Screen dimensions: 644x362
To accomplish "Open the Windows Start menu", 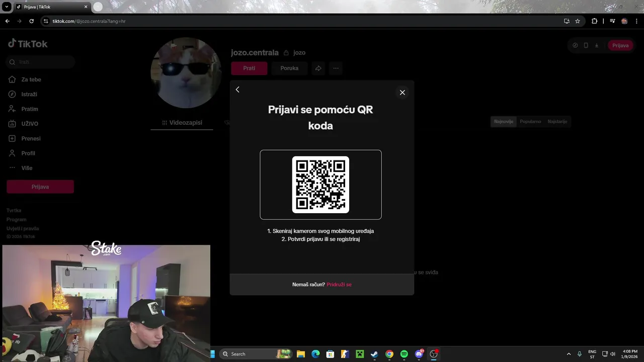I will pos(212,354).
